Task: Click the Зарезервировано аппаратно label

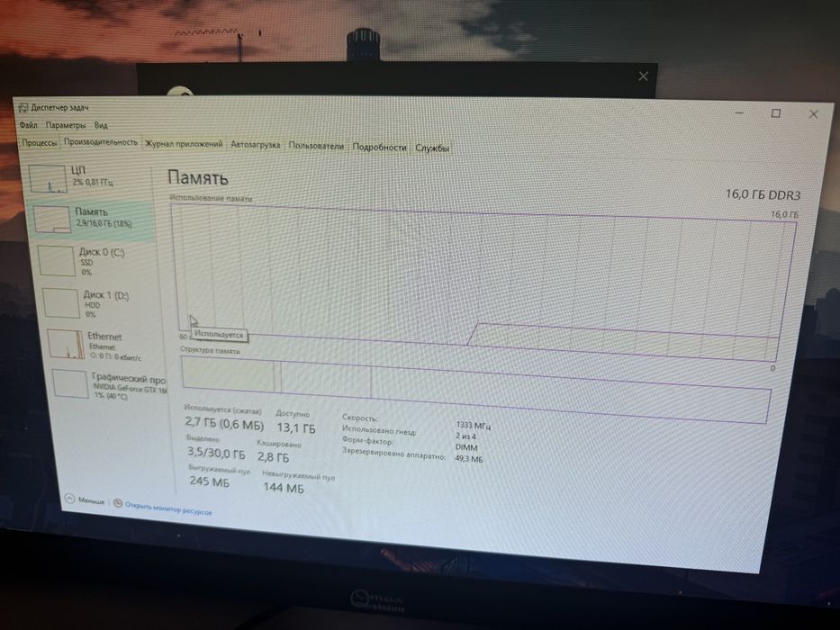Action: point(393,454)
